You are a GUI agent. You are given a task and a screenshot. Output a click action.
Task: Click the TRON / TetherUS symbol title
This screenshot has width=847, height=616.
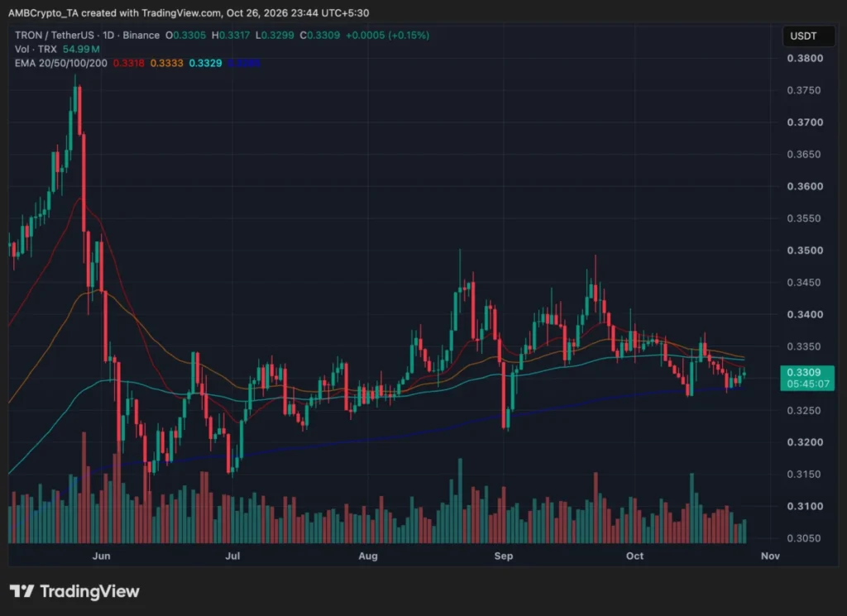tap(55, 35)
